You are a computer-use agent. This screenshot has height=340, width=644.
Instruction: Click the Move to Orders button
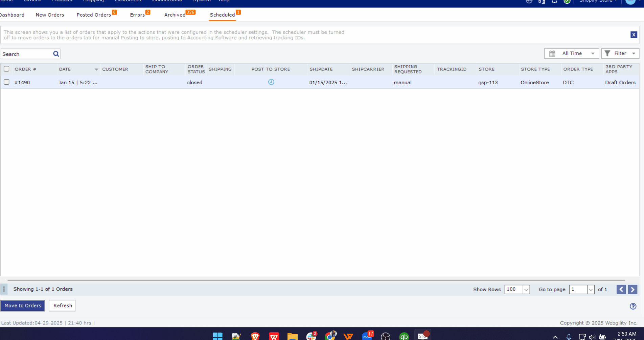click(x=23, y=305)
